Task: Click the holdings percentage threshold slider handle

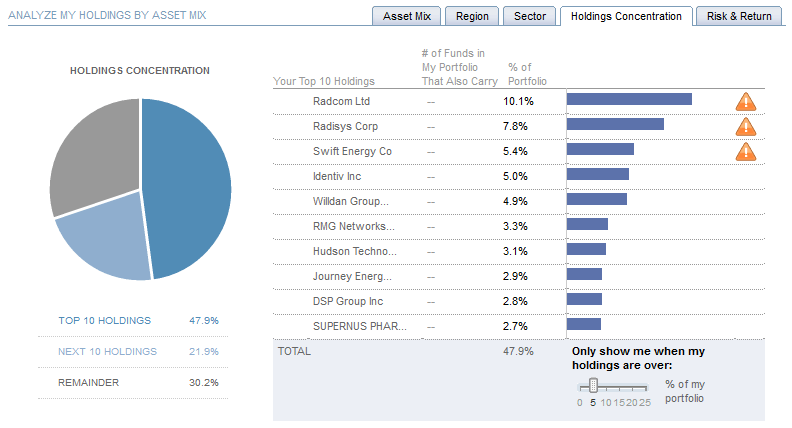Action: click(x=593, y=385)
